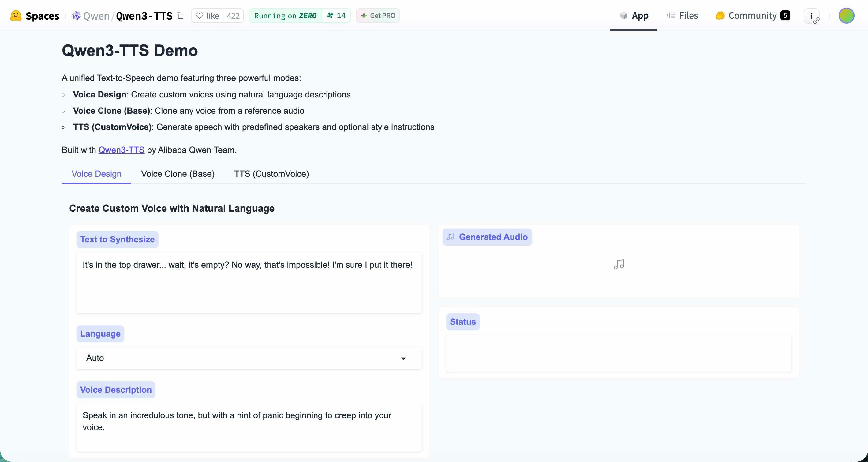Click the user profile avatar
This screenshot has height=462, width=868.
pos(846,16)
